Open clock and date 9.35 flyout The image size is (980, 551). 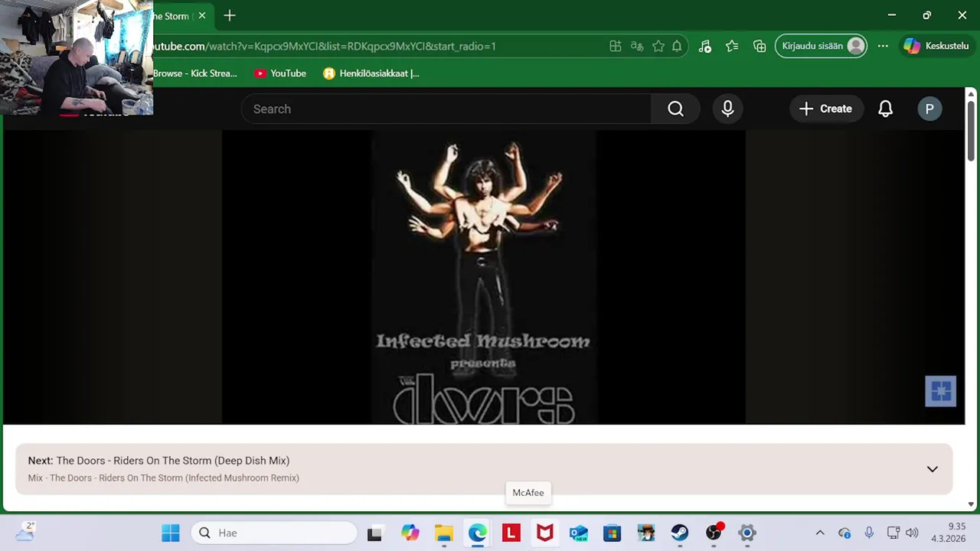(949, 533)
